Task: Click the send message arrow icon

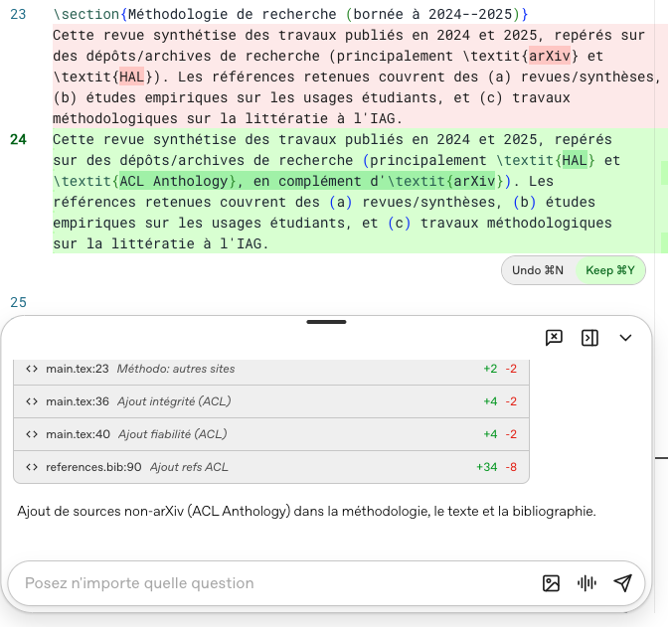Action: click(622, 583)
